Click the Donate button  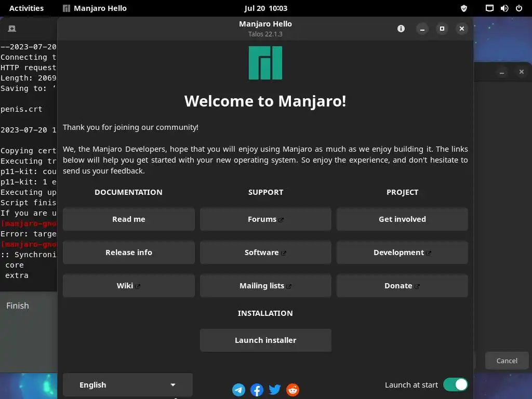(402, 286)
